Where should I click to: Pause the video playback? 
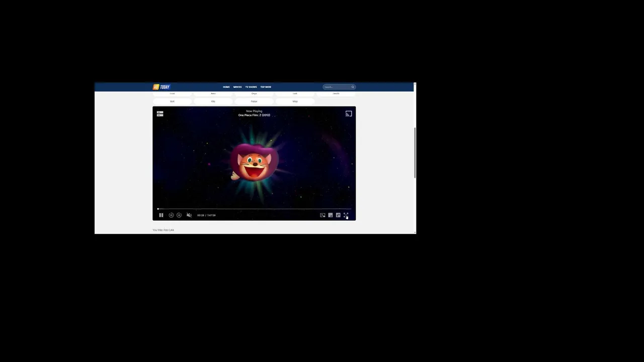[161, 215]
